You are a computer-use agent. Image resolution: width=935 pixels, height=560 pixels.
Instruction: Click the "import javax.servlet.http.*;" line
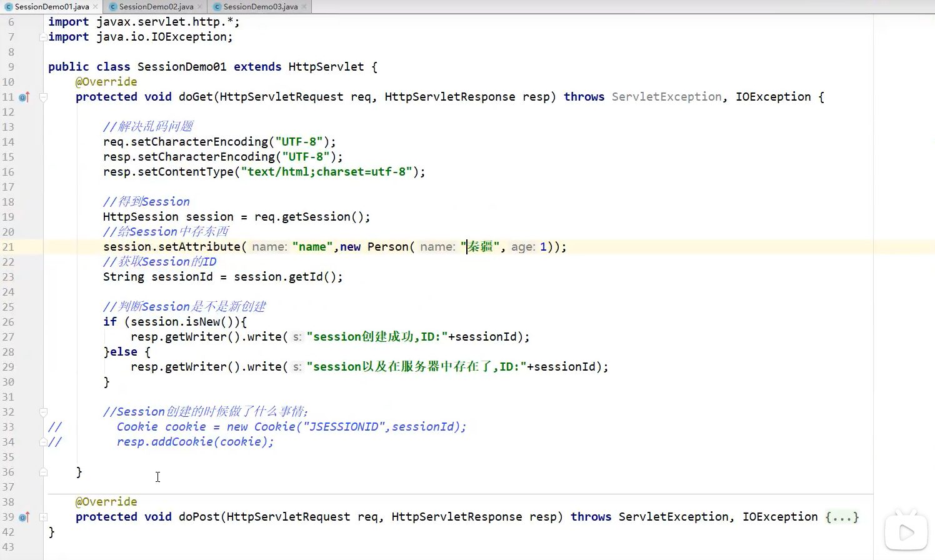click(144, 22)
